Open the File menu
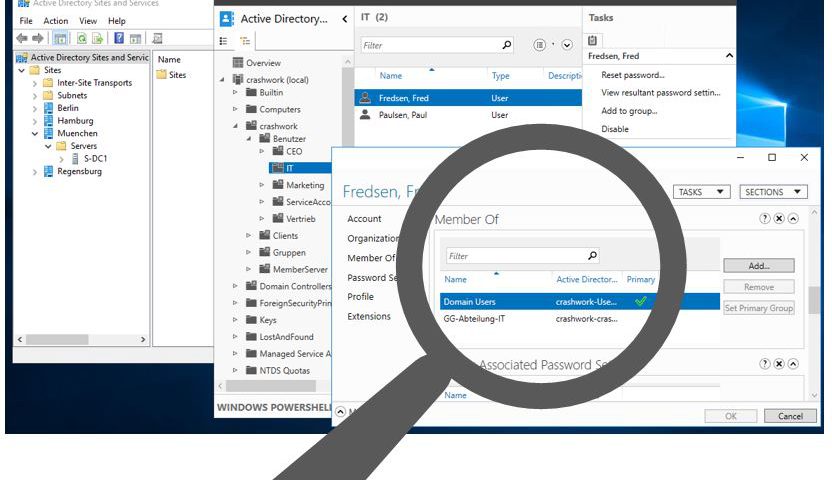 [x=26, y=21]
